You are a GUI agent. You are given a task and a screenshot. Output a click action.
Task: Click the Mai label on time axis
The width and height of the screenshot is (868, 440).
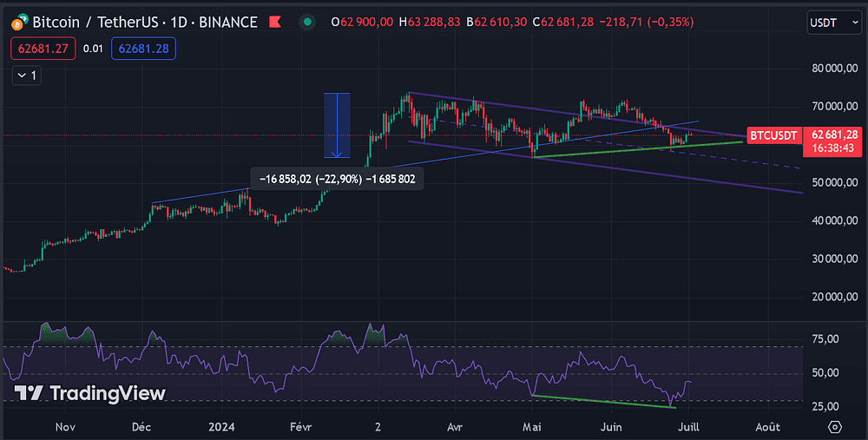click(x=532, y=427)
